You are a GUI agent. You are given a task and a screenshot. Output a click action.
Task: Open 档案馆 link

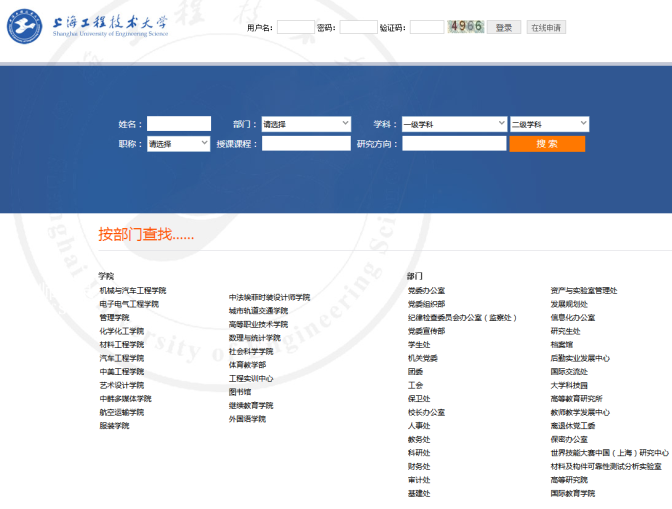(562, 344)
